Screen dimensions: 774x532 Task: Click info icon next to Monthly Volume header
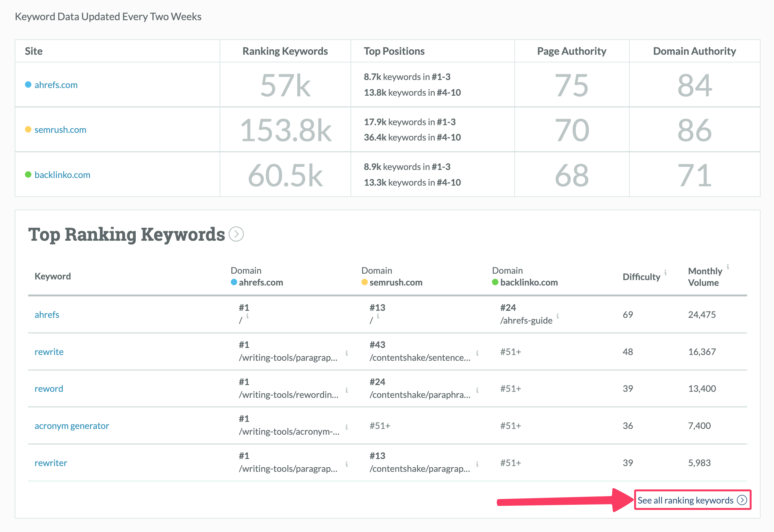[728, 267]
